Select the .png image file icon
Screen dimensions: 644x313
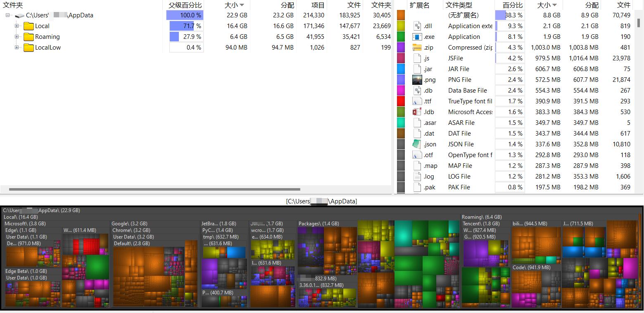click(x=417, y=80)
